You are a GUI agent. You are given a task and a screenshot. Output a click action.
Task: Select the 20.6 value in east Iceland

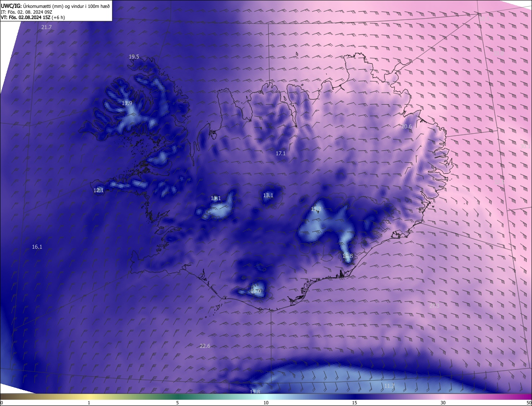406,126
